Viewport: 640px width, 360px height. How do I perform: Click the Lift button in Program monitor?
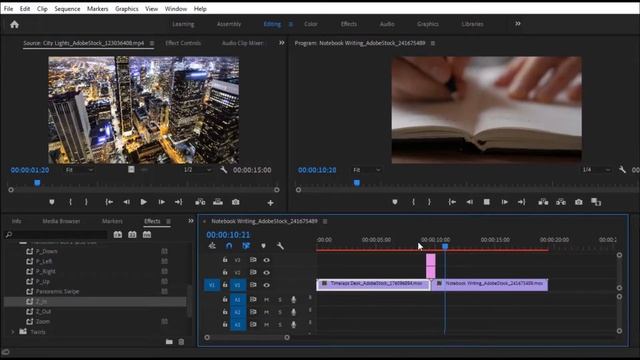(543, 202)
